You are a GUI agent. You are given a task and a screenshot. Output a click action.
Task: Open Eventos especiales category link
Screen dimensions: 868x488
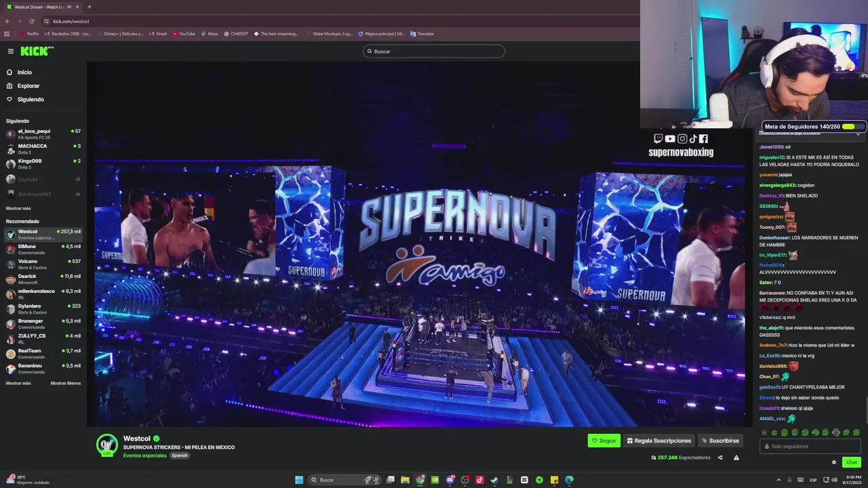[x=145, y=455]
